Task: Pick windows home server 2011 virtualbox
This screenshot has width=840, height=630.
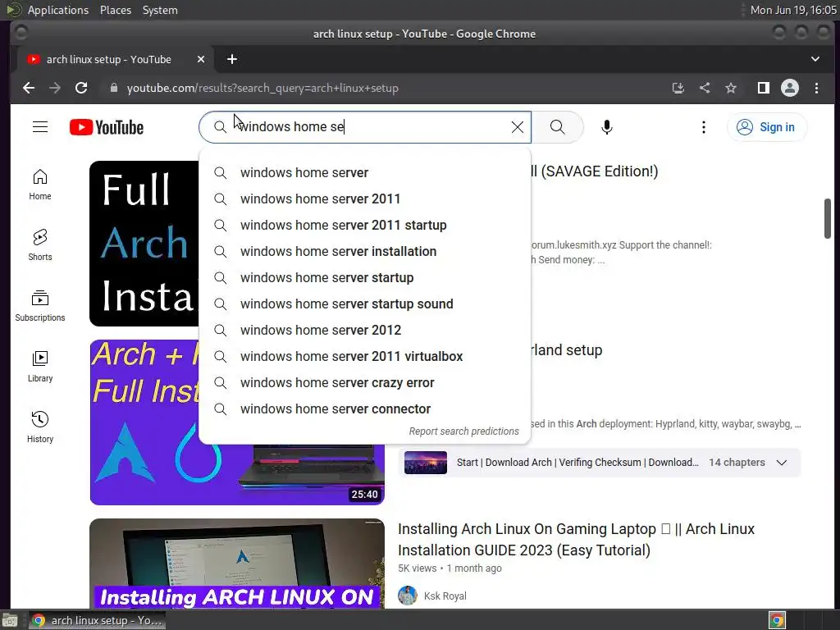Action: [x=364, y=356]
